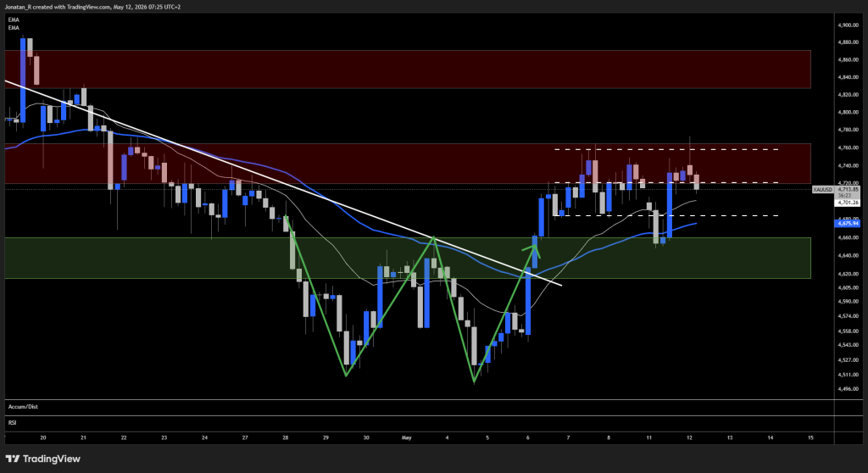Click the 4,740.00 price axis label
The width and height of the screenshot is (868, 473).
click(x=848, y=166)
